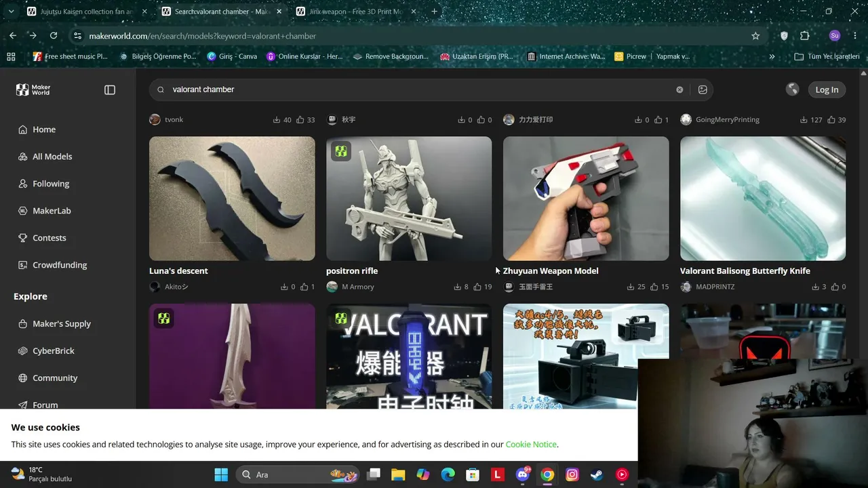Screen dimensions: 868x488
Task: Expand the Chrome tab search dropdown
Action: click(11, 12)
